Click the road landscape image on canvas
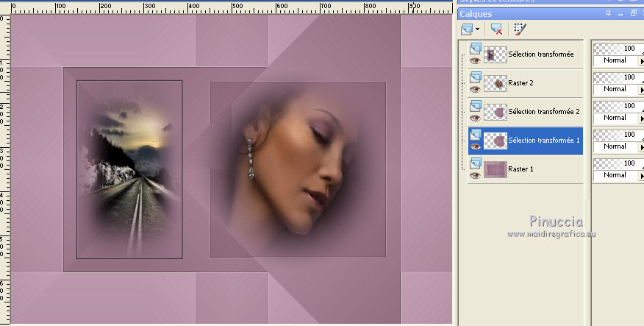 [x=129, y=169]
